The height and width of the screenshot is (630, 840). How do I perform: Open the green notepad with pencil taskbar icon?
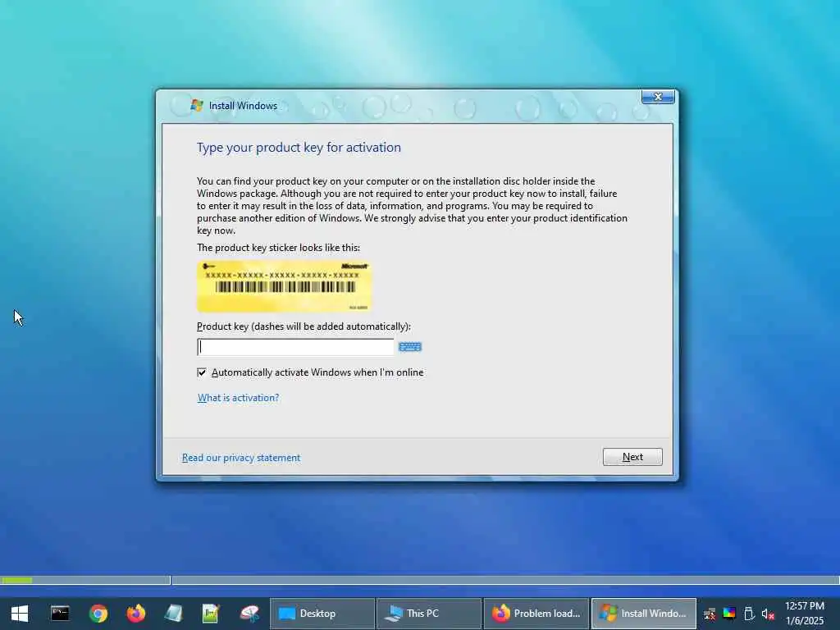tap(211, 614)
